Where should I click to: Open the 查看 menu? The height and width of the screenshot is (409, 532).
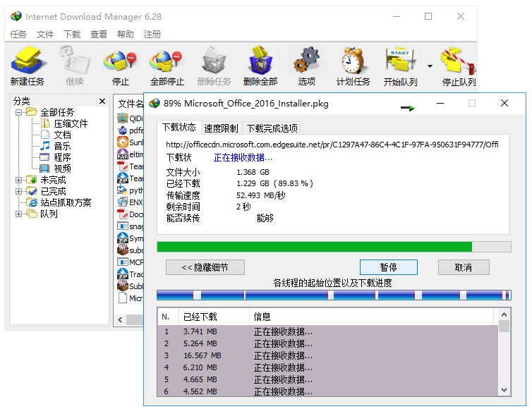click(x=99, y=35)
